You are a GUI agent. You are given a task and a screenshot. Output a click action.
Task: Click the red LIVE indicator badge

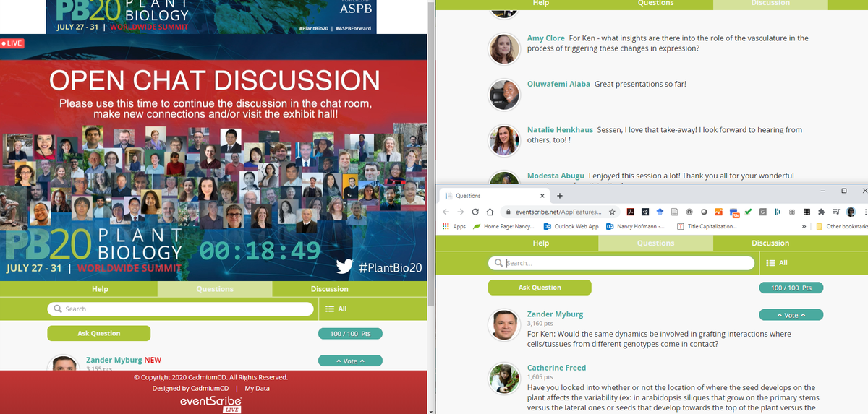12,43
